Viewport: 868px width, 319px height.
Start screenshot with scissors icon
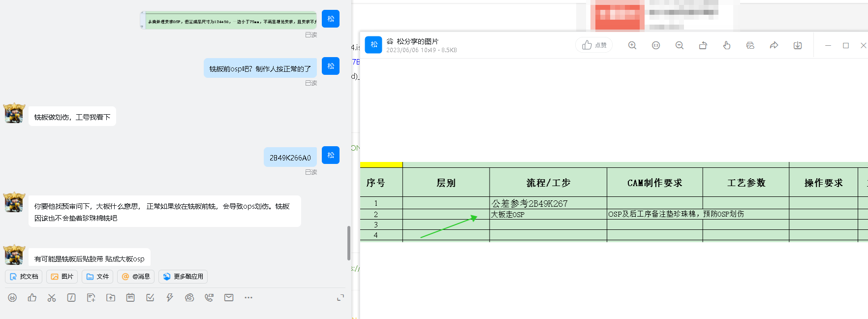tap(52, 297)
